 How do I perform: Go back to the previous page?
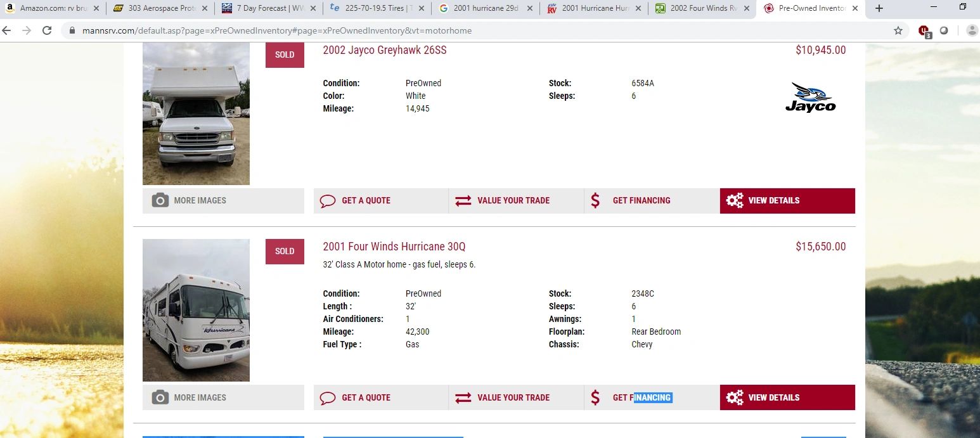pyautogui.click(x=8, y=30)
